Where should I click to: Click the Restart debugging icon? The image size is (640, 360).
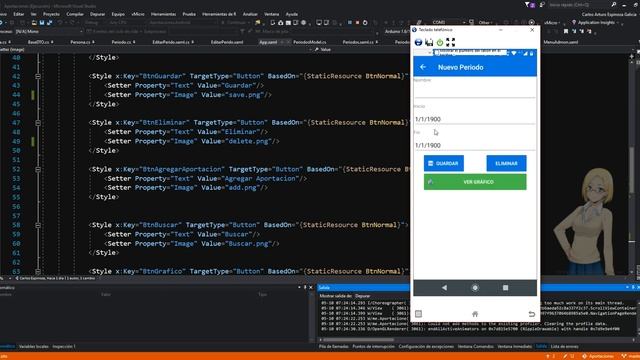(365, 22)
